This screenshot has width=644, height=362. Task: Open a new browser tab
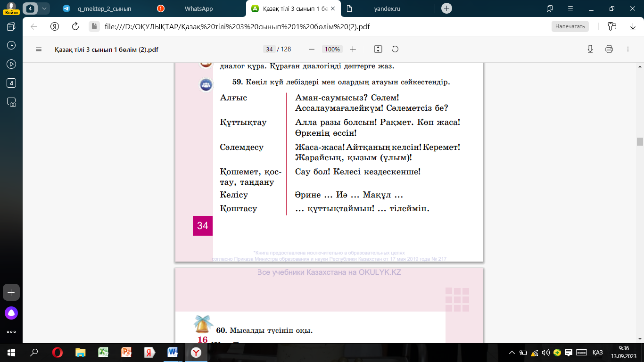point(446,8)
